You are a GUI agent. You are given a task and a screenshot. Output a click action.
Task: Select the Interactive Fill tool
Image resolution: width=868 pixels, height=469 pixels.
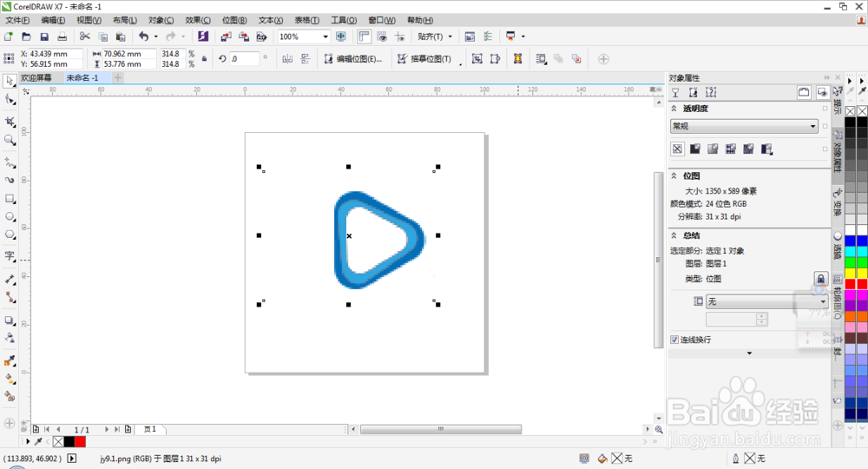pos(10,379)
